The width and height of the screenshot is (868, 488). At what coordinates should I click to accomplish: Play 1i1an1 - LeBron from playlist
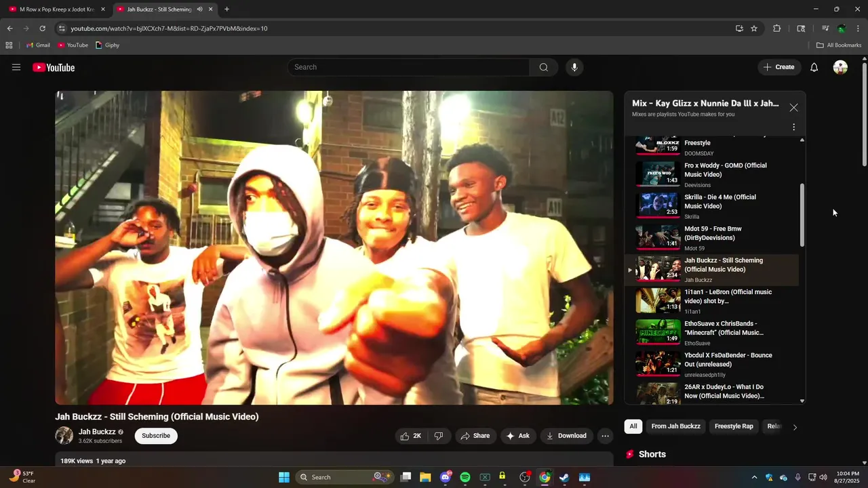[712, 302]
